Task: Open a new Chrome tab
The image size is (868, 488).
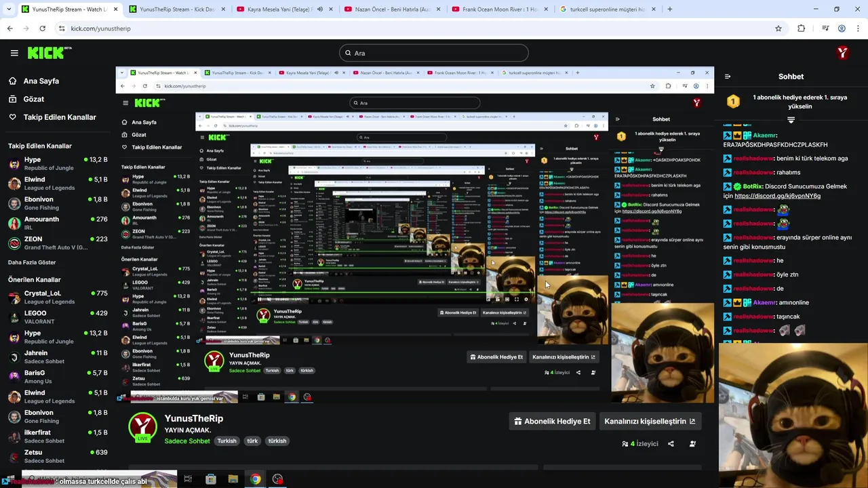Action: [x=670, y=9]
